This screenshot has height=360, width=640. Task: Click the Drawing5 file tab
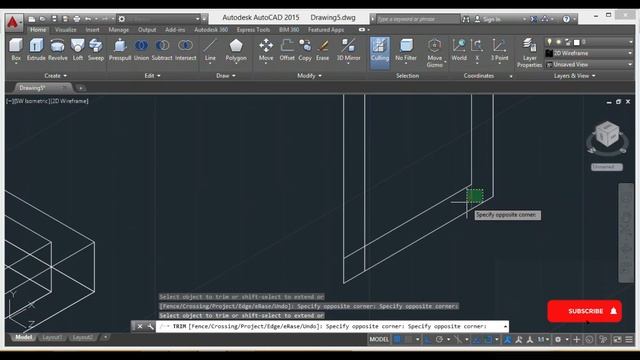pyautogui.click(x=43, y=88)
